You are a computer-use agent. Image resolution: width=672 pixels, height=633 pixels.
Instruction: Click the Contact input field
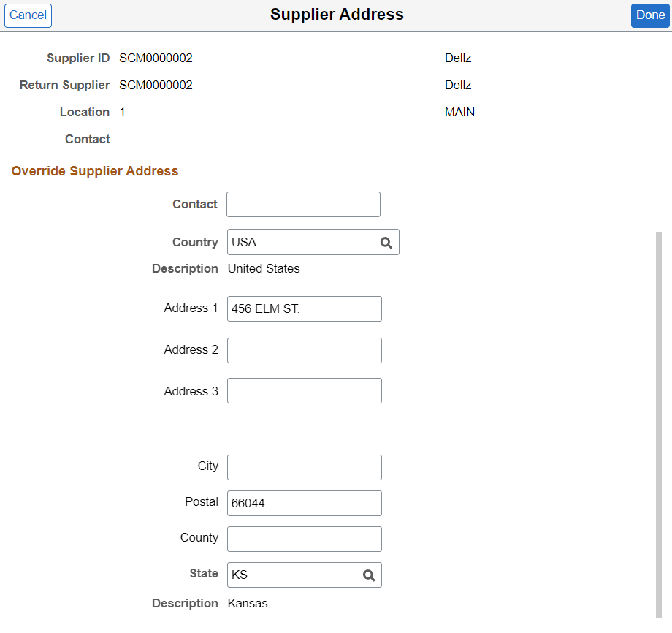click(x=302, y=204)
